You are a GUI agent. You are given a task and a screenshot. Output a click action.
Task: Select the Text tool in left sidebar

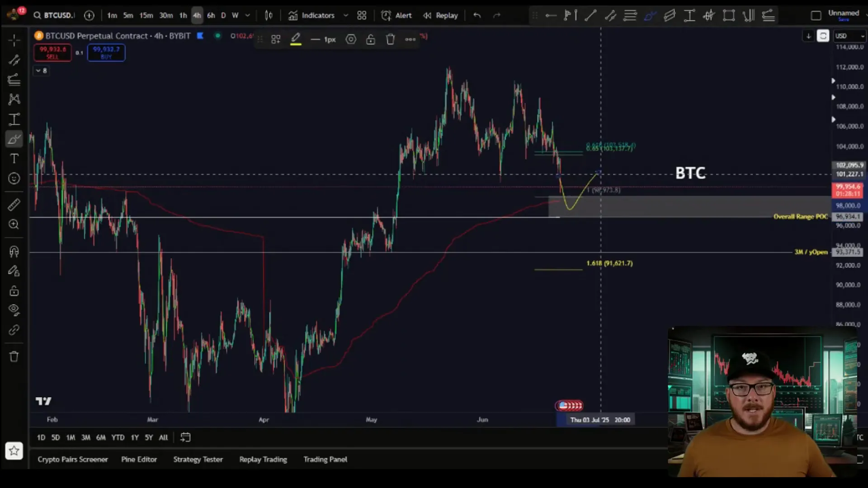(x=14, y=159)
